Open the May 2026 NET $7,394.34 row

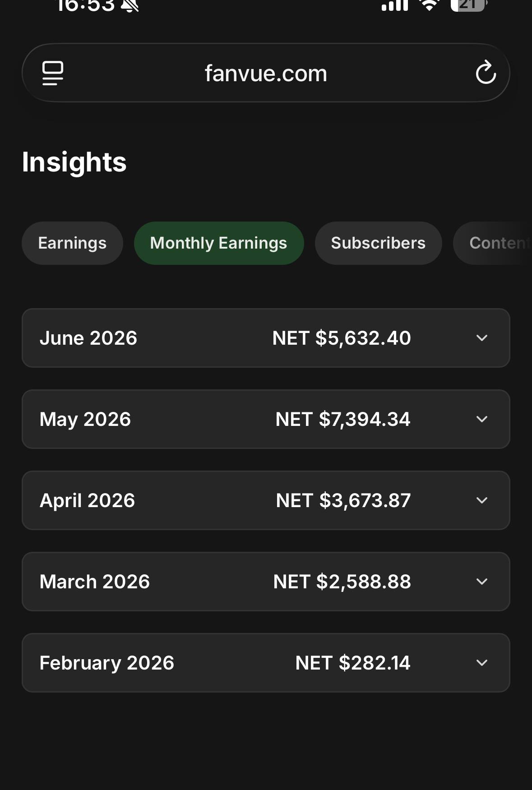point(266,419)
